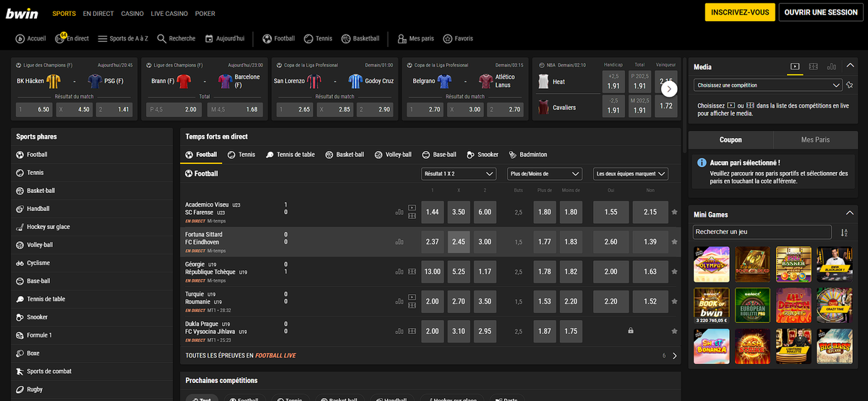Open the European Roulette Pro game thumbnail
Viewport: 868px width, 401px height.
tap(752, 306)
